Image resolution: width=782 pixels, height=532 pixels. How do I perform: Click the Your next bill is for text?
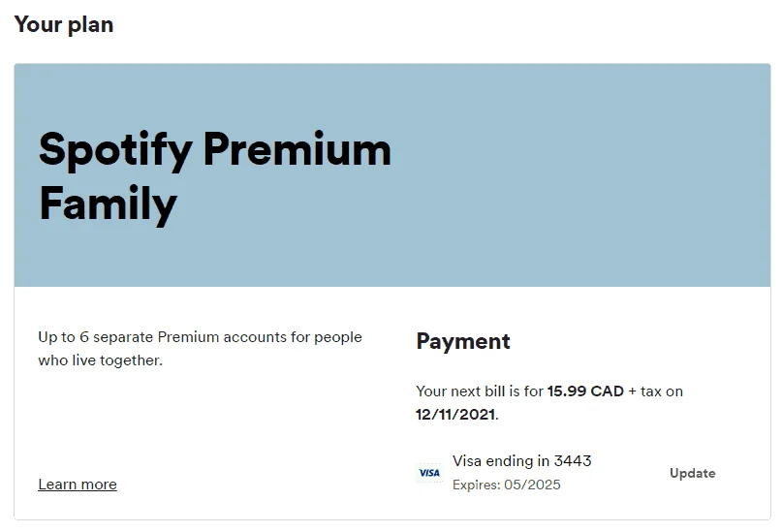point(480,391)
